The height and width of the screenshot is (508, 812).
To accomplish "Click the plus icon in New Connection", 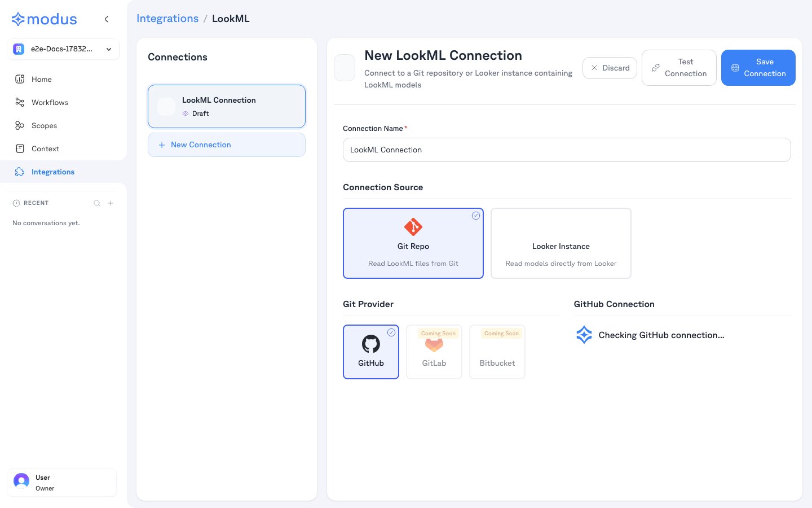I will (162, 145).
